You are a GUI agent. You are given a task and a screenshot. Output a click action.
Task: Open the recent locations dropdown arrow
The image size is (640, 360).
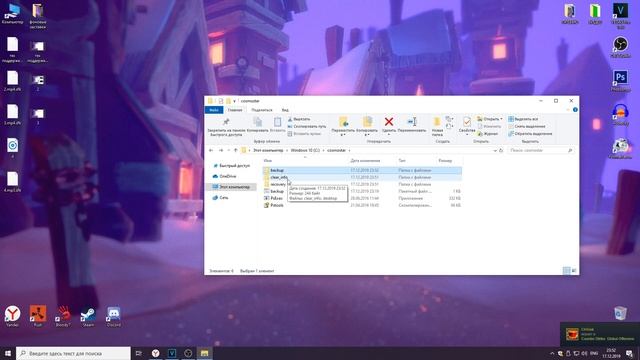pyautogui.click(x=228, y=151)
